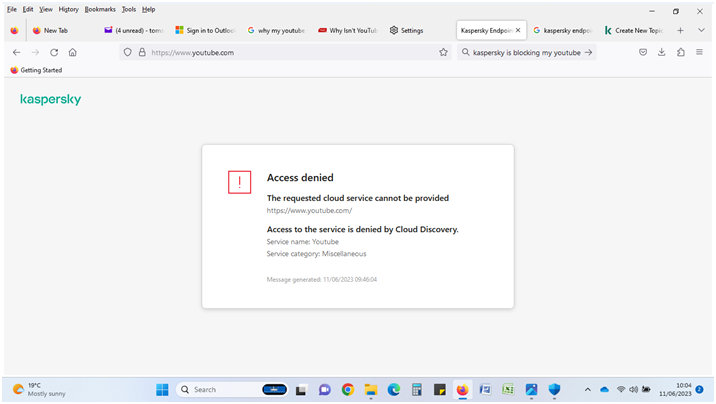Switch to the Settings tab
This screenshot has width=716, height=404.
click(x=419, y=31)
